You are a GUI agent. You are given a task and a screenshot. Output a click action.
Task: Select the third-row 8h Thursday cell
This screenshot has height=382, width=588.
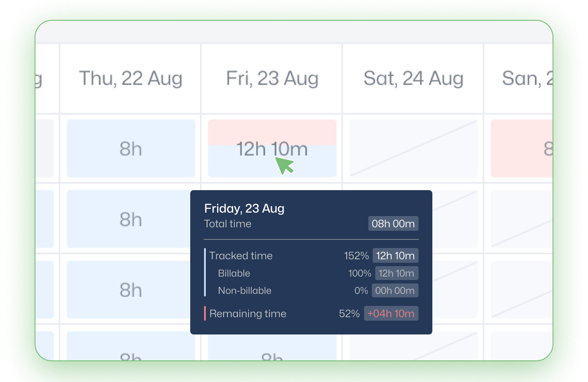pyautogui.click(x=131, y=290)
